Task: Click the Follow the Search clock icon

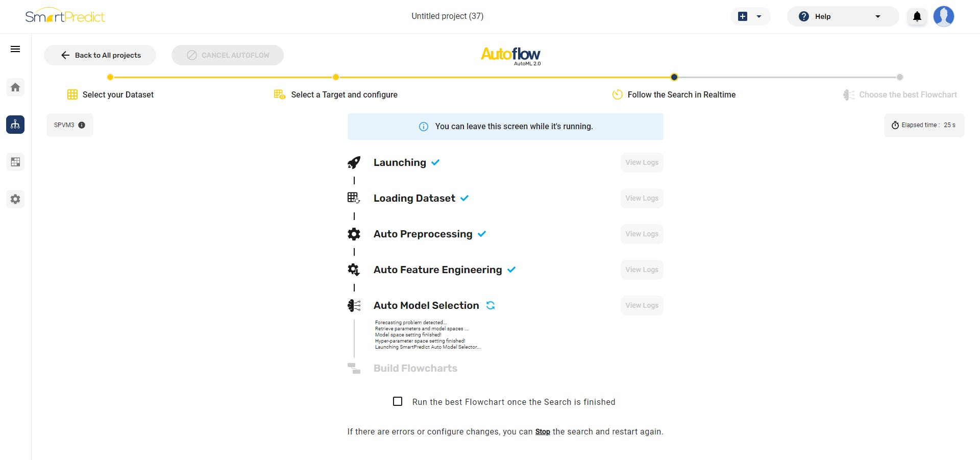Action: coord(618,94)
